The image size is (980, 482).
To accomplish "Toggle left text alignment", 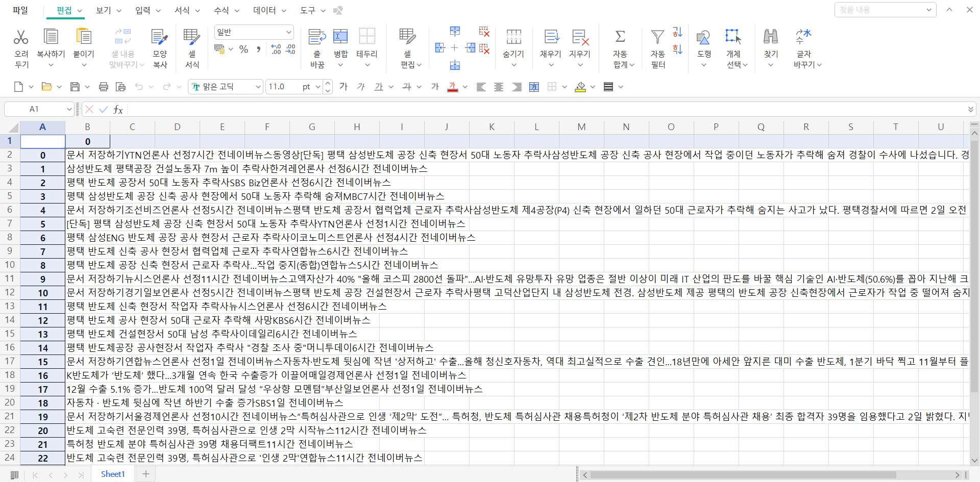I will (x=481, y=87).
